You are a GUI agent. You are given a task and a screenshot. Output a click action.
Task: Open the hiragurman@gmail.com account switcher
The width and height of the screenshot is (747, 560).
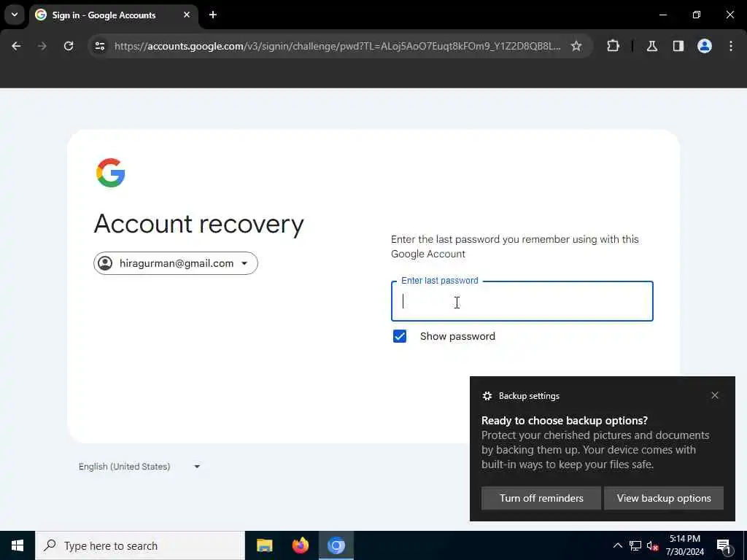point(176,263)
